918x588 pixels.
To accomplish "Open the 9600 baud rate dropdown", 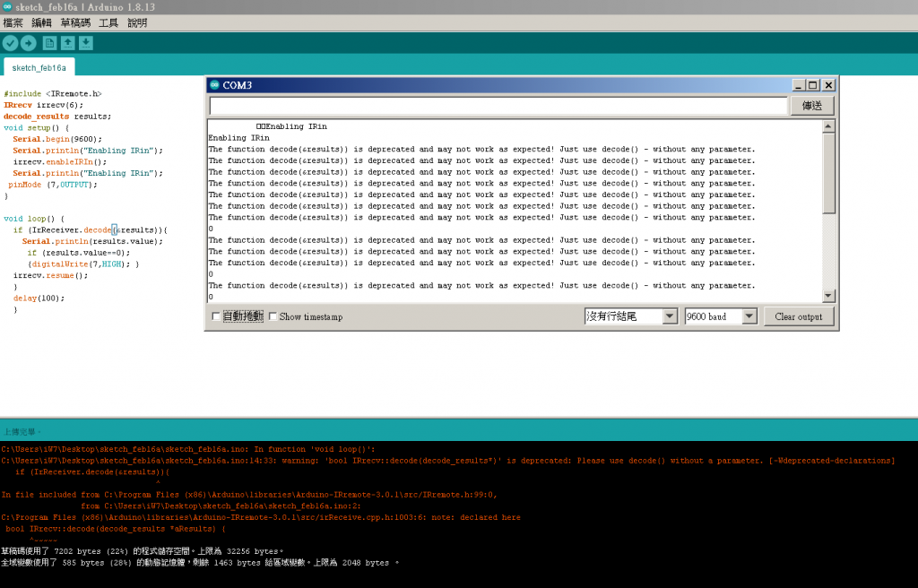I will click(721, 316).
